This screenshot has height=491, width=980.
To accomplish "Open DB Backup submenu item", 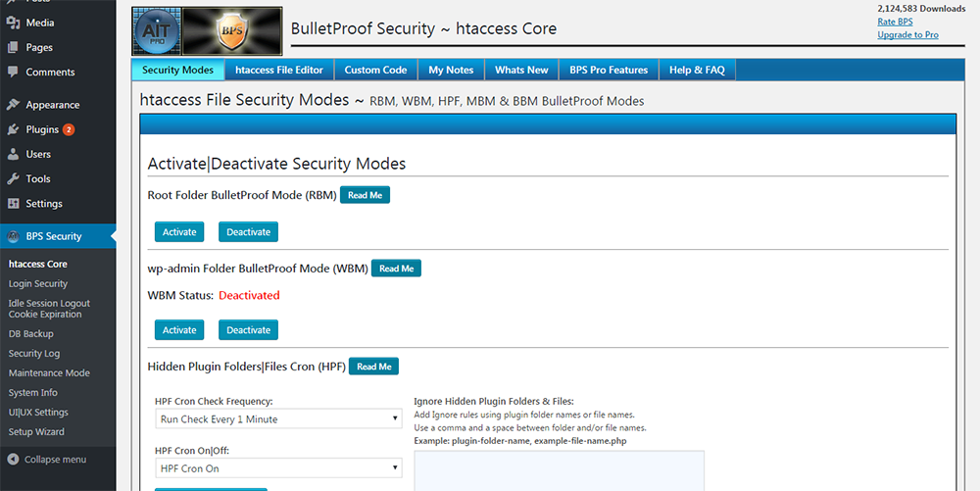I will pos(30,333).
